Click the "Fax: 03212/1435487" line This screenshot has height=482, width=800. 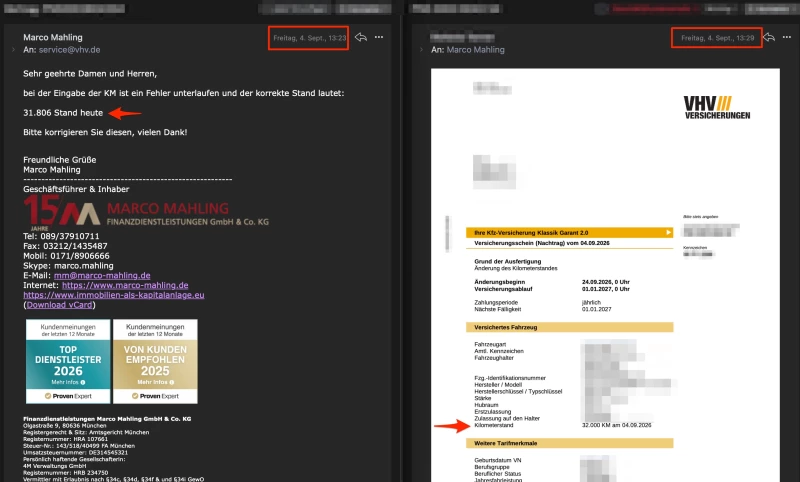(65, 246)
